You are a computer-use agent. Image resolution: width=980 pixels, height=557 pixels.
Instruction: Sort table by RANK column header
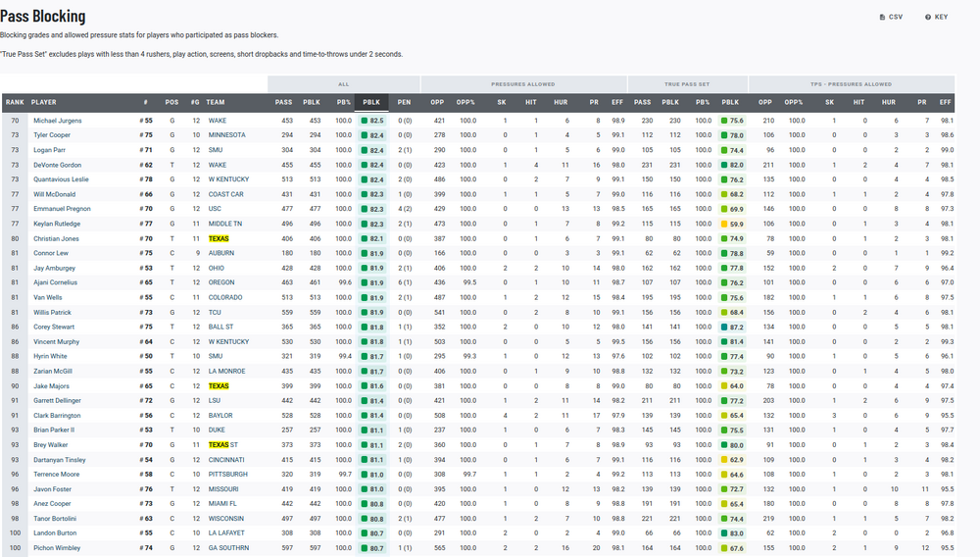click(x=15, y=102)
